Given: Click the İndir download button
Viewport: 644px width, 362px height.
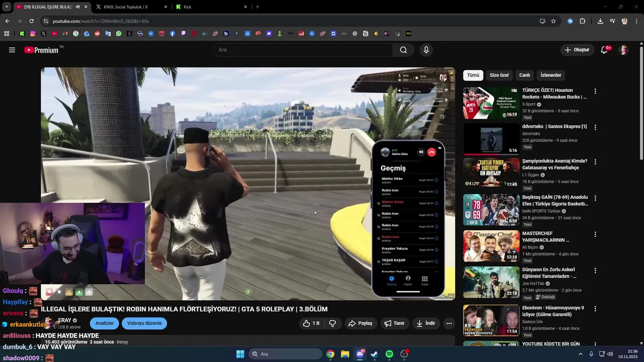Looking at the screenshot, I should coord(426,323).
